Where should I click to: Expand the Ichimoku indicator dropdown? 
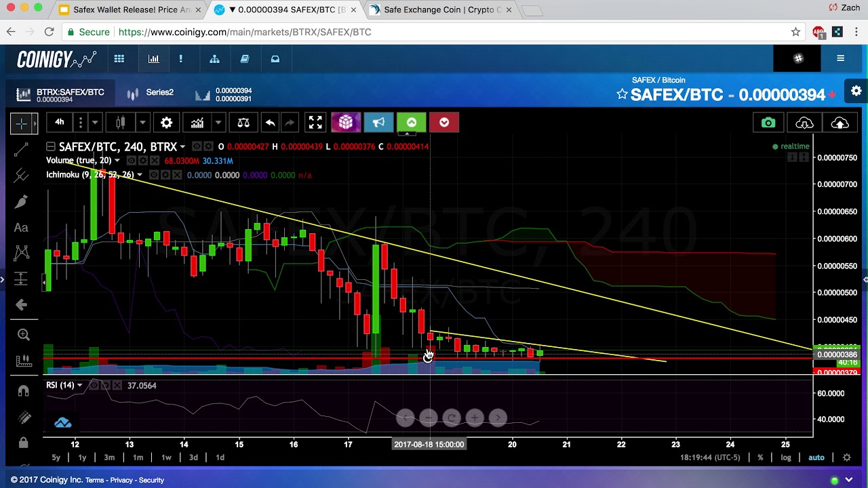tap(139, 175)
